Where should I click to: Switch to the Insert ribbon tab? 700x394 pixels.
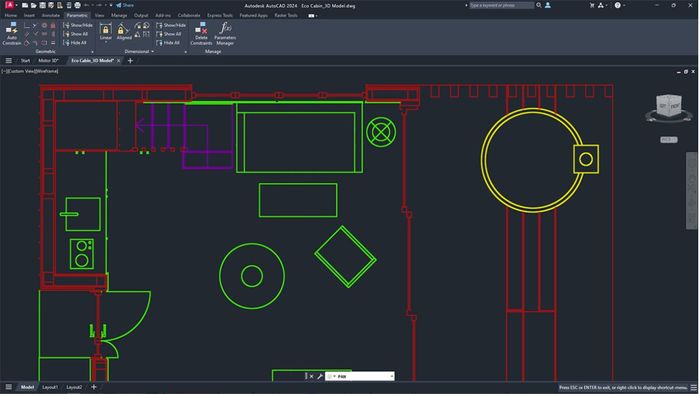click(29, 15)
